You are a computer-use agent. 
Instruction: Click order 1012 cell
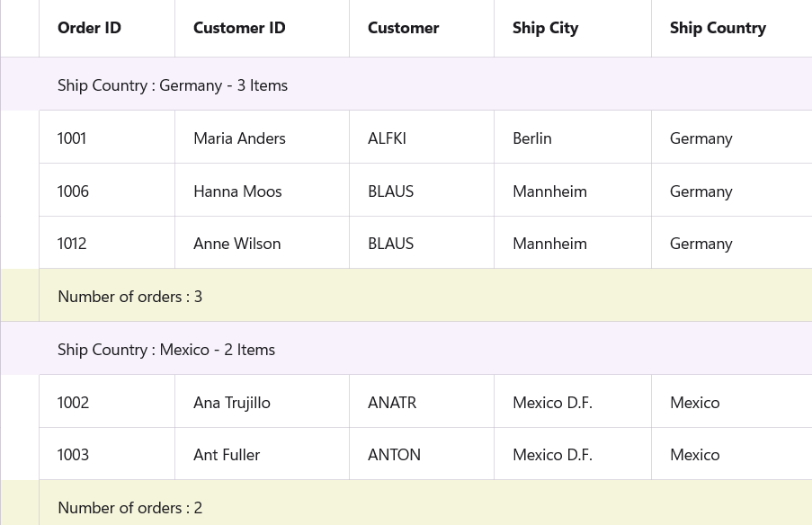[72, 243]
